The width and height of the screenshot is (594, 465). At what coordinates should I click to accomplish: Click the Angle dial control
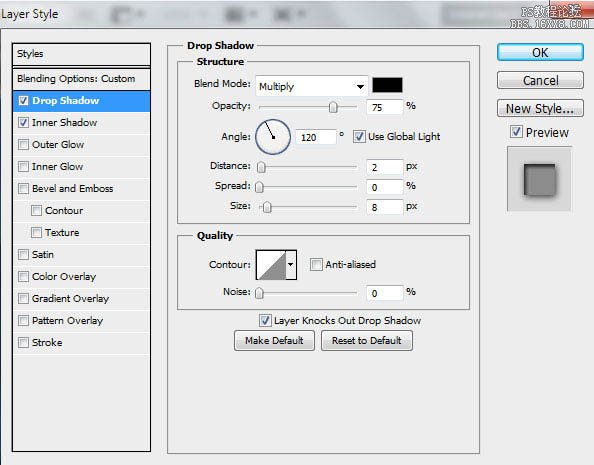tap(273, 137)
